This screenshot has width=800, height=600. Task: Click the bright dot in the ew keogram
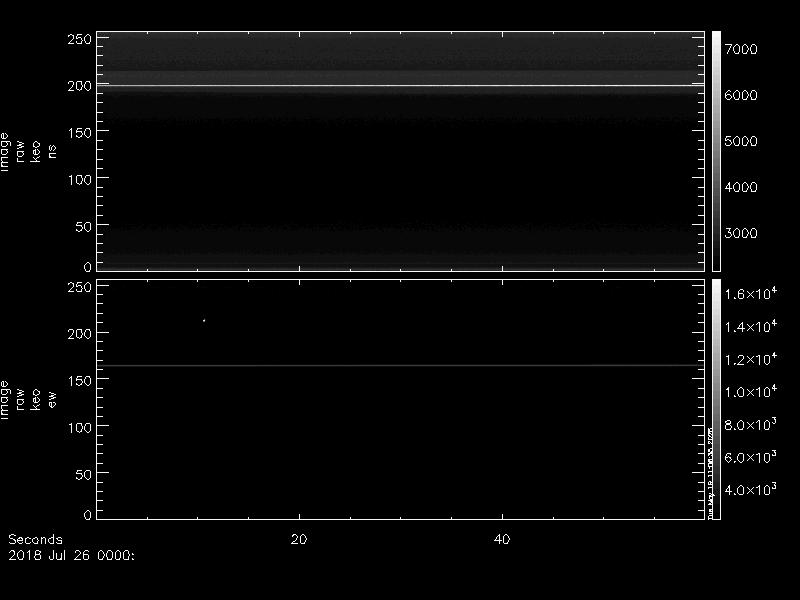point(204,320)
